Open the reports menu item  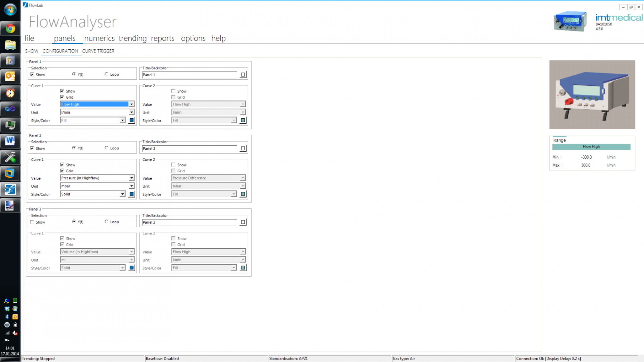tap(162, 38)
